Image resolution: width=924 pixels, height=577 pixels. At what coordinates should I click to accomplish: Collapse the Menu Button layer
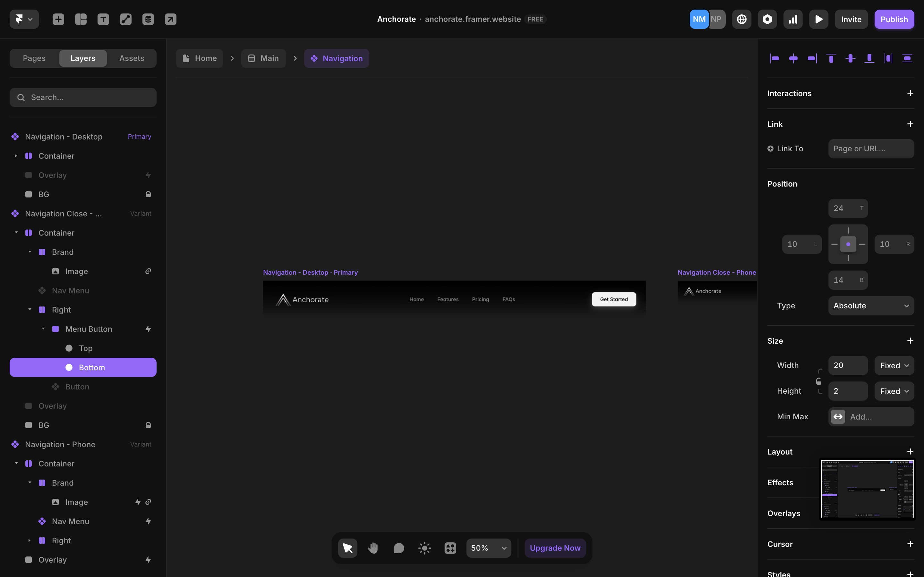(x=43, y=329)
